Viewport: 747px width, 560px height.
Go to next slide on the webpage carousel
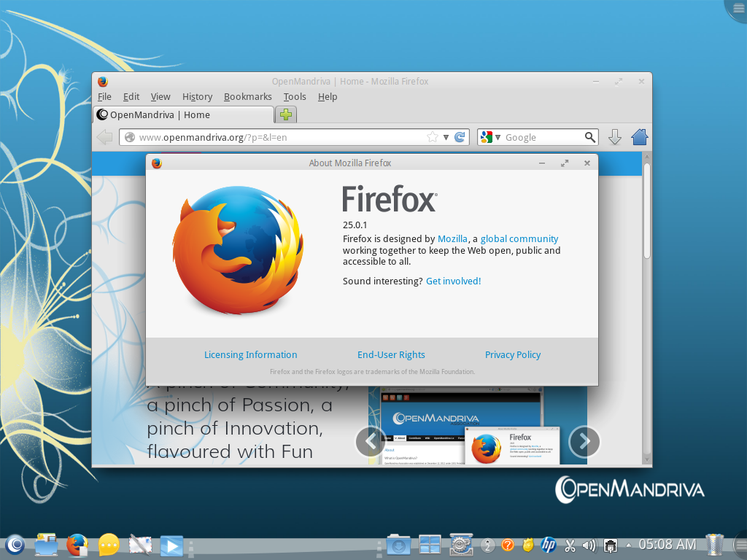[x=584, y=441]
